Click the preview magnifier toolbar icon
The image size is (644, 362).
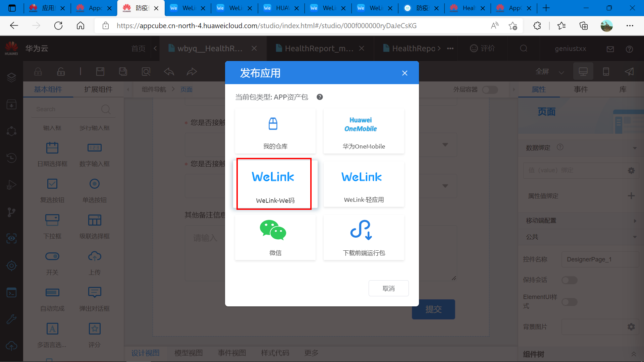pyautogui.click(x=146, y=71)
